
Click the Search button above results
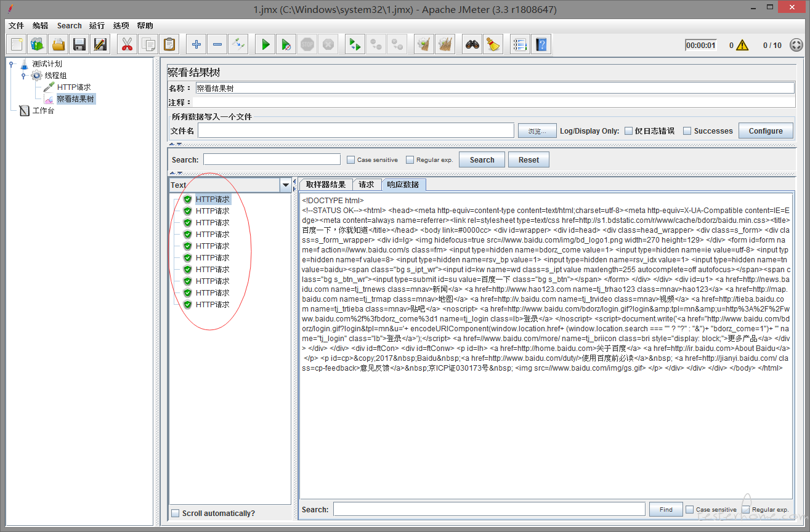point(482,159)
